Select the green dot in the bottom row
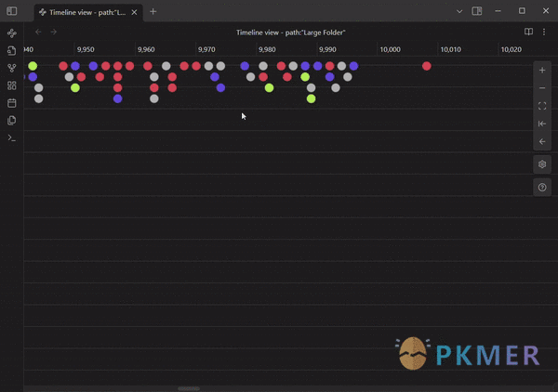 tap(311, 98)
